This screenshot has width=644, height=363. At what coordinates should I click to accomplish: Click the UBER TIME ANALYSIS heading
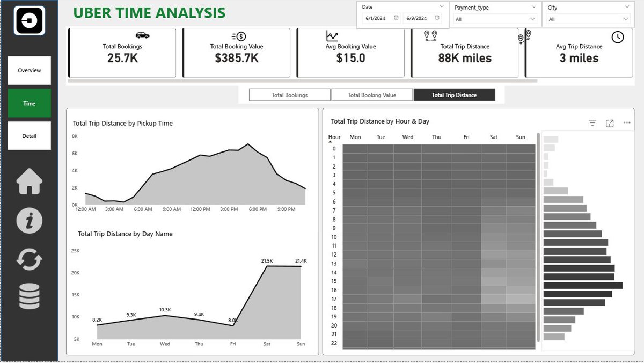[x=149, y=13]
